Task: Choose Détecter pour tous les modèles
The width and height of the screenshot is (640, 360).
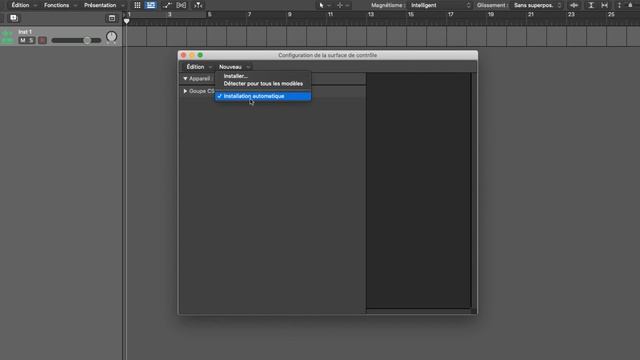Action: pos(263,84)
